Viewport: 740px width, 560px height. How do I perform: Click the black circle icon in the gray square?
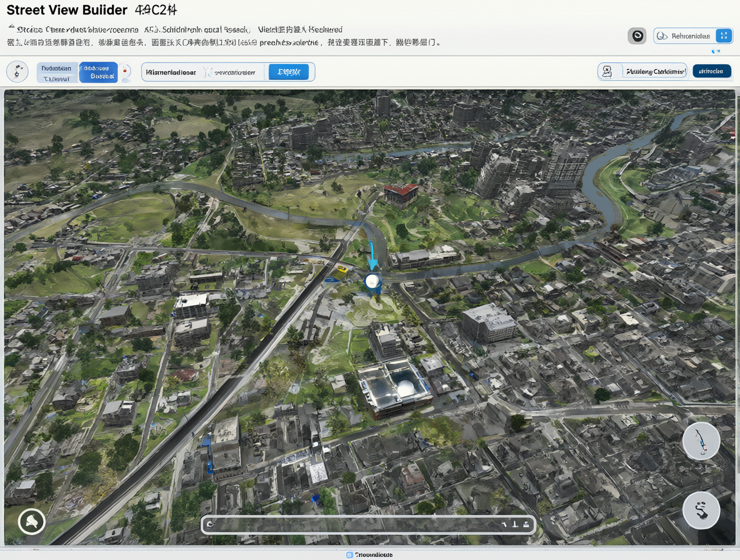click(637, 36)
